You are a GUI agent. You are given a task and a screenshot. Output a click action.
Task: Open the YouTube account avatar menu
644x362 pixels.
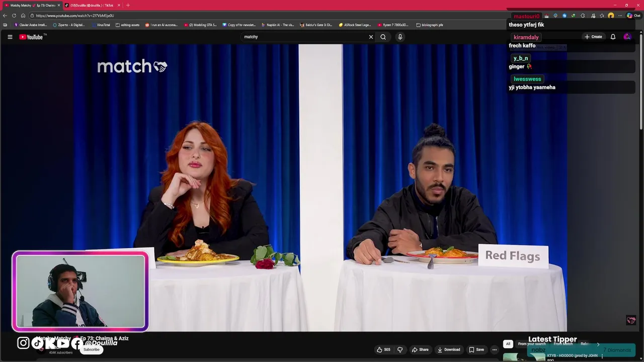627,37
